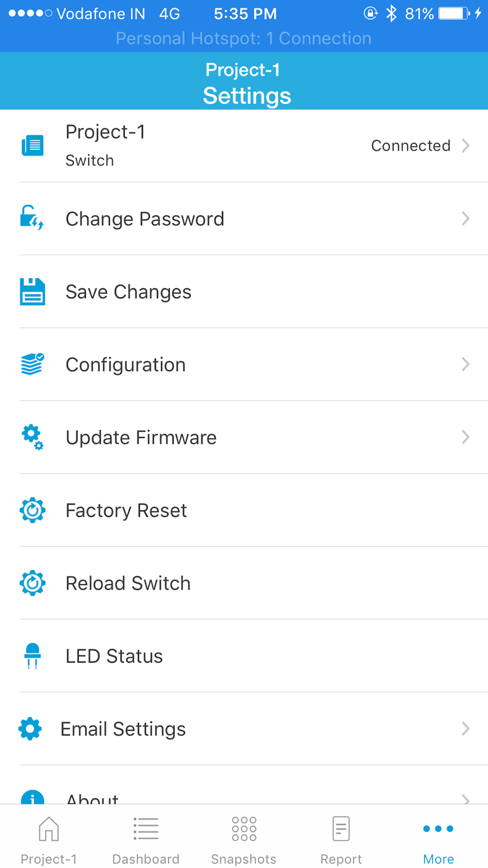
Task: Expand the Configuration row chevron
Action: click(x=466, y=364)
